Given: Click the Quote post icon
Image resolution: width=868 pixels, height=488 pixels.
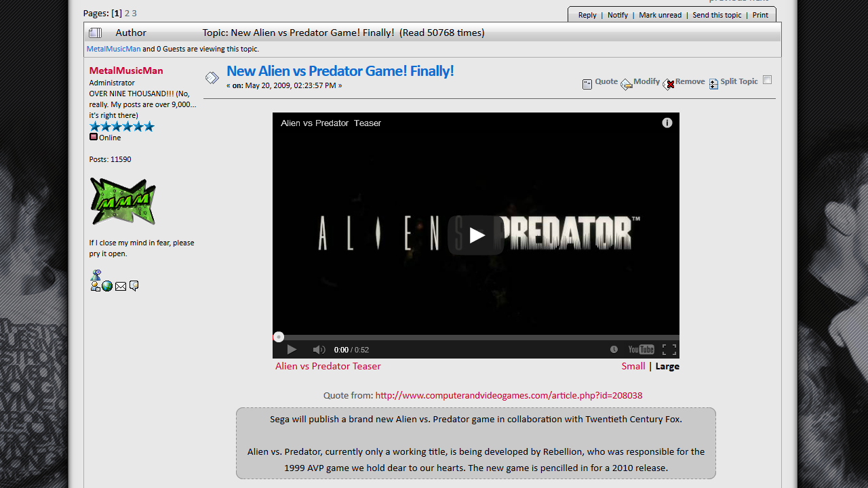Looking at the screenshot, I should (587, 84).
